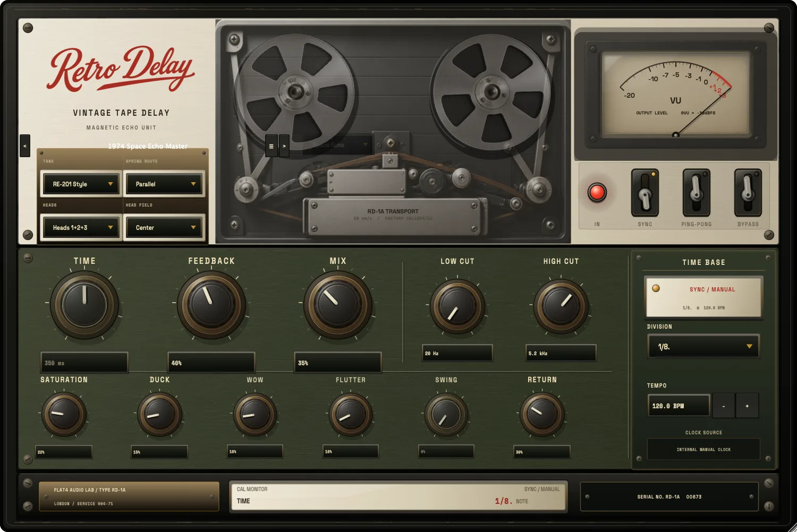Viewport: 797px width, 532px height.
Task: Click the FLUTTER knob
Action: pos(351,414)
